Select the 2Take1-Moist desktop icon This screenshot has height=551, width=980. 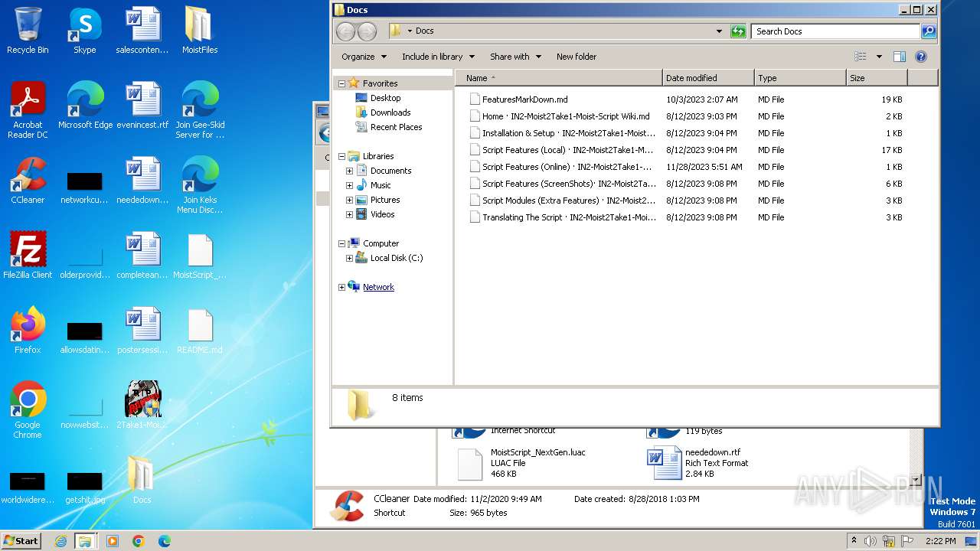142,406
